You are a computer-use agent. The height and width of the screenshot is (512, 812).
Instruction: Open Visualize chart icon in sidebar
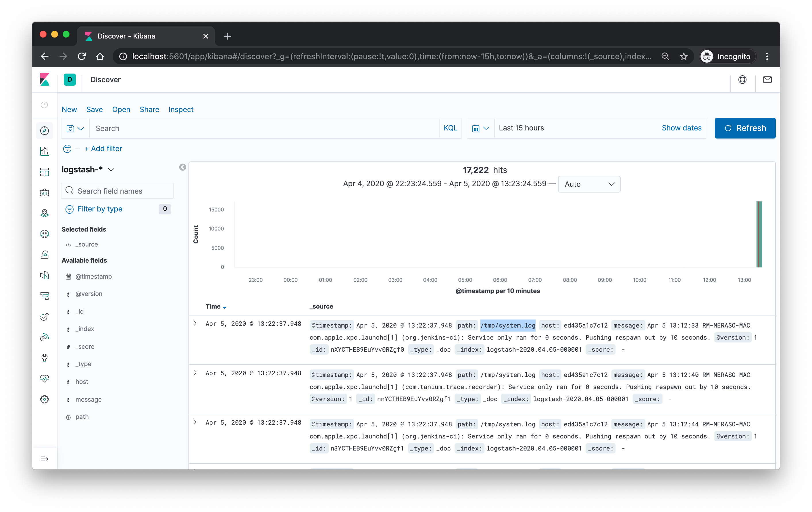[x=44, y=151]
